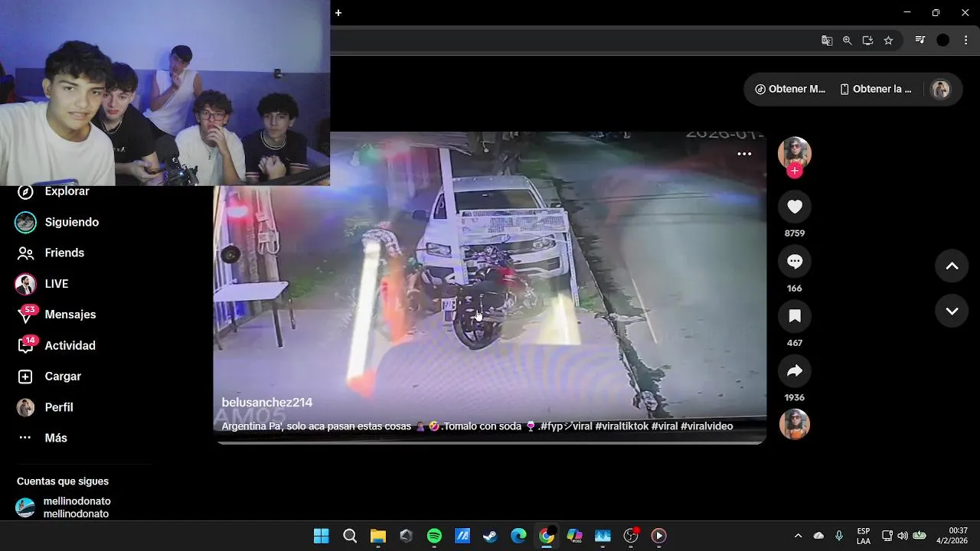Screen dimensions: 980x551
Task: Open Steam from the taskbar
Action: (x=490, y=536)
